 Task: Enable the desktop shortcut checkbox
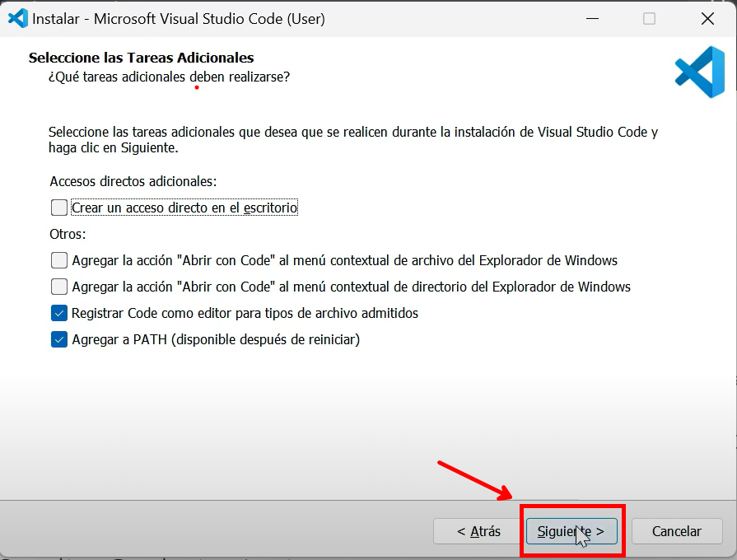pos(59,208)
